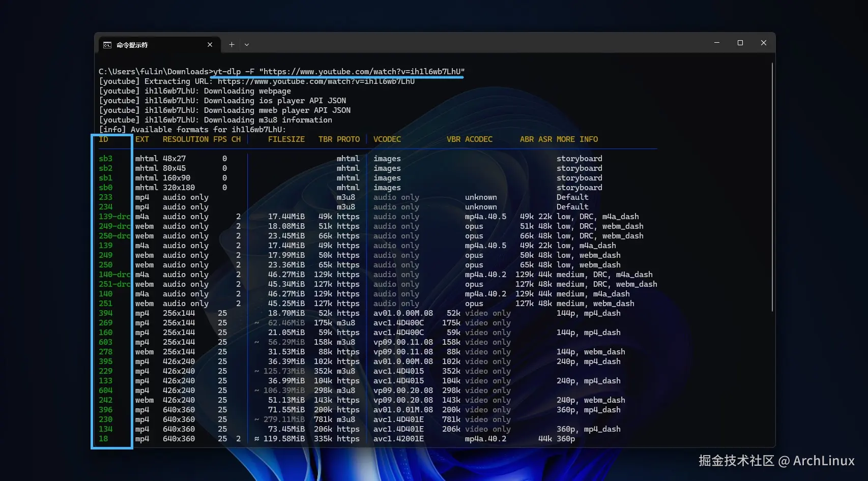Click format ID 394
Screen dimensions: 868x481
(105, 313)
